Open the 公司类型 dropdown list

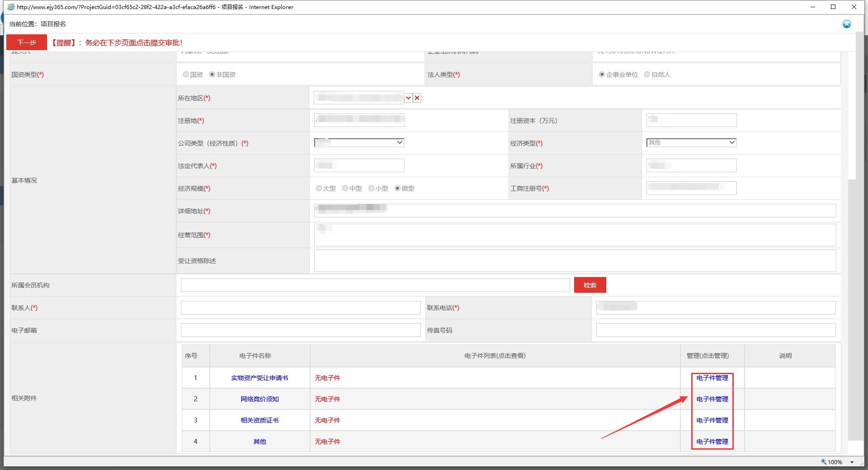(359, 143)
